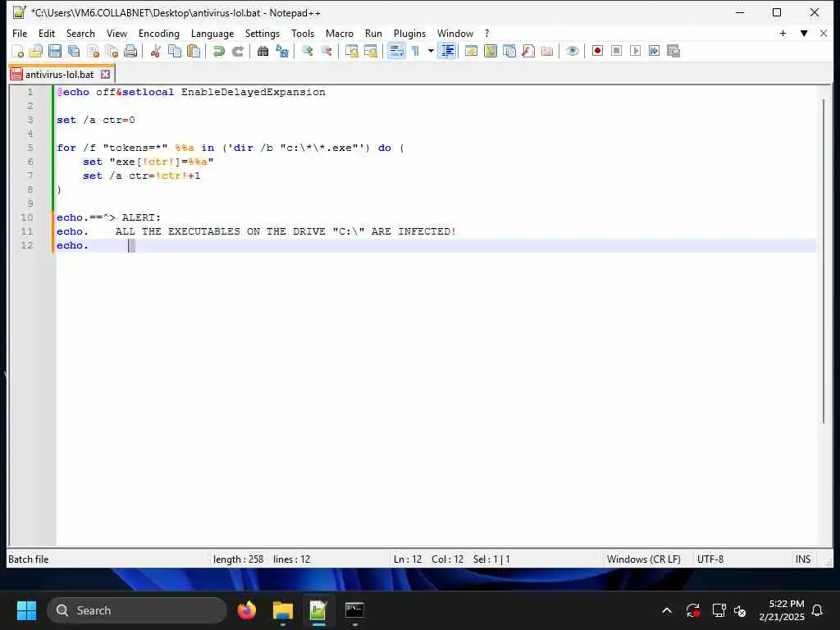Save the current file using toolbar

coord(55,52)
